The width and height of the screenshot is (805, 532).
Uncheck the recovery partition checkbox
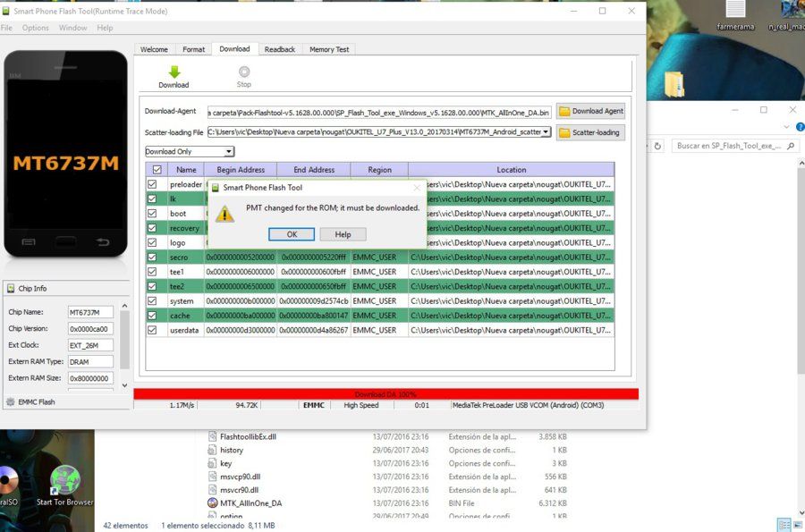[x=152, y=228]
